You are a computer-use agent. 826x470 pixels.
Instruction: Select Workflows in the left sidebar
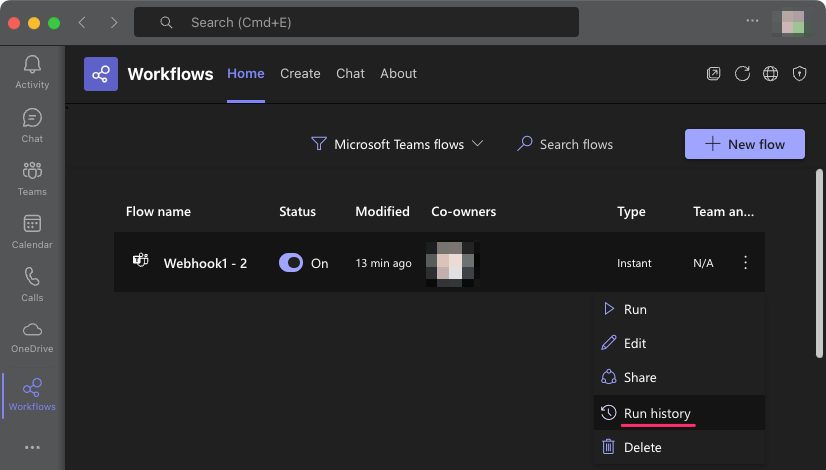tap(32, 395)
